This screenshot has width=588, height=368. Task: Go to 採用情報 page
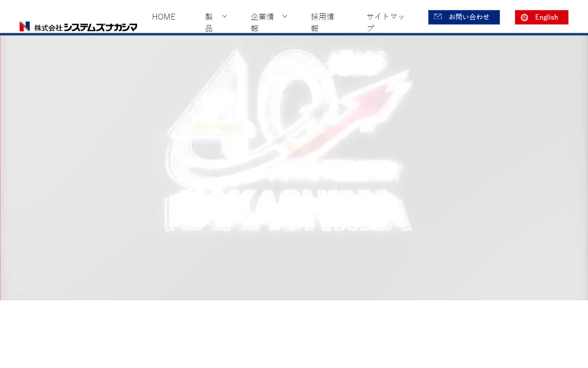click(322, 23)
